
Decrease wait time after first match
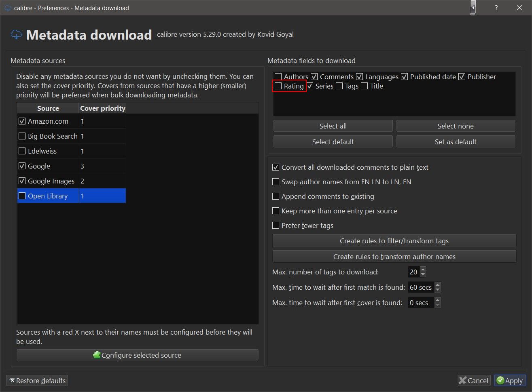tap(437, 290)
